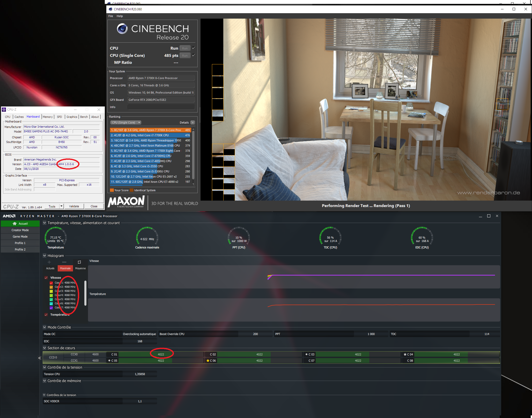Click the histogram reset view icon
The image size is (532, 418).
79,262
